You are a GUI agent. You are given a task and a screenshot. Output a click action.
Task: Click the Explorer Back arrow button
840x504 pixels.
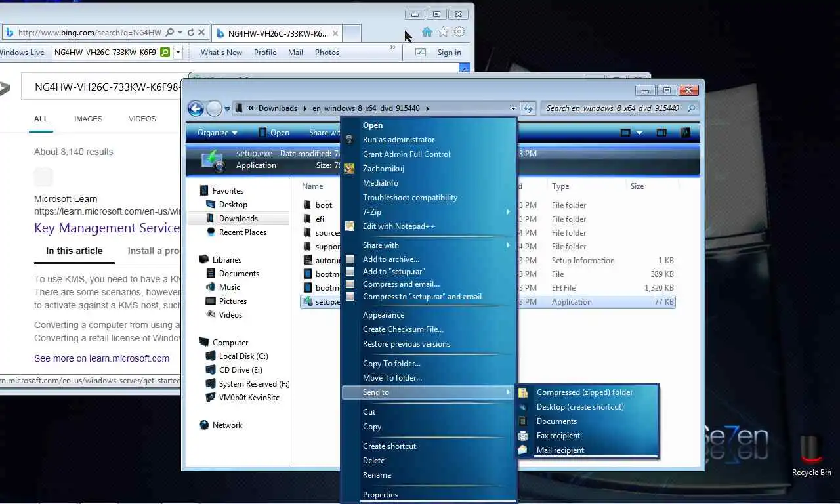(x=196, y=108)
